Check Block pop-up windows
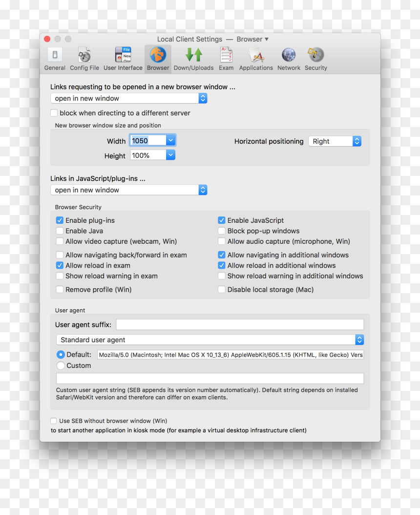 click(x=222, y=231)
